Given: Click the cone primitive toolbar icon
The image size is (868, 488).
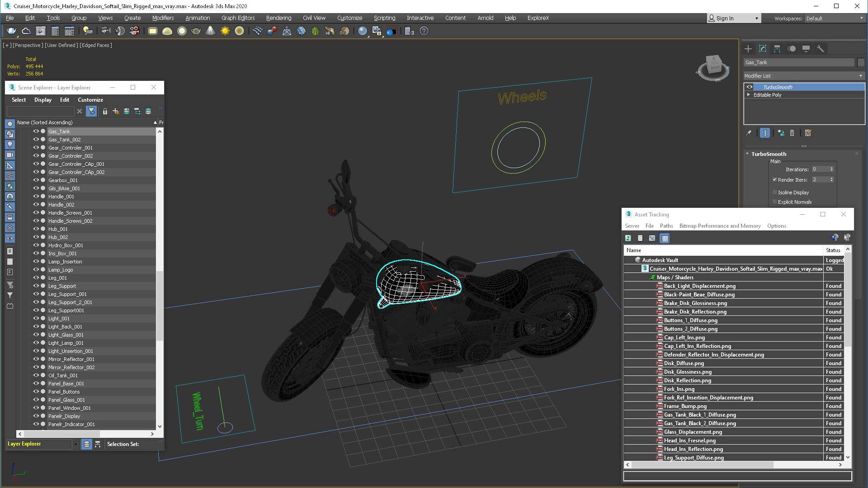Looking at the screenshot, I should [210, 31].
